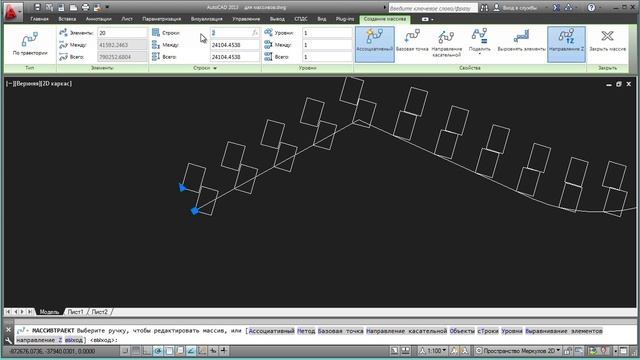Edit the levels count field

click(x=327, y=33)
